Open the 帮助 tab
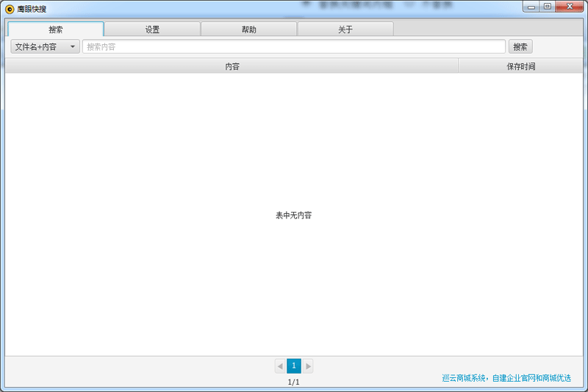 tap(249, 29)
